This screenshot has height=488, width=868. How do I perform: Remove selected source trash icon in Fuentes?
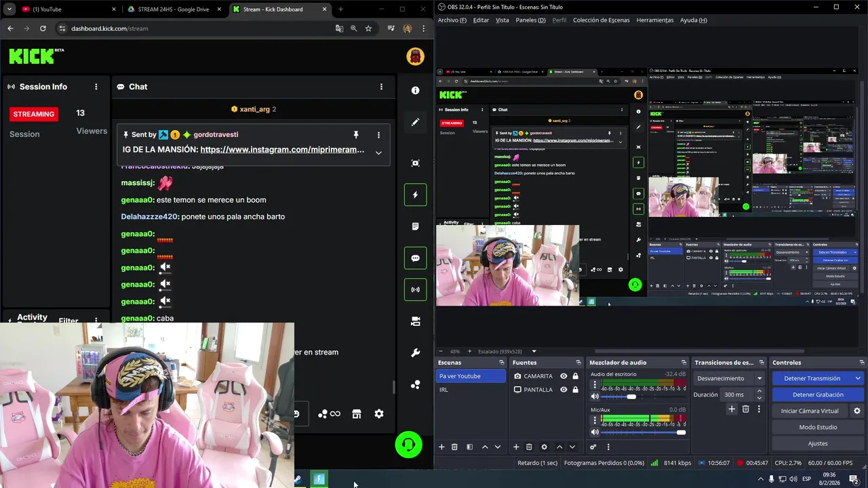point(529,447)
